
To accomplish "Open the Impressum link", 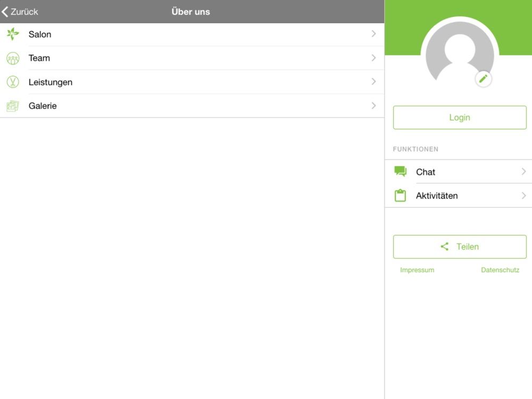I will [x=417, y=270].
